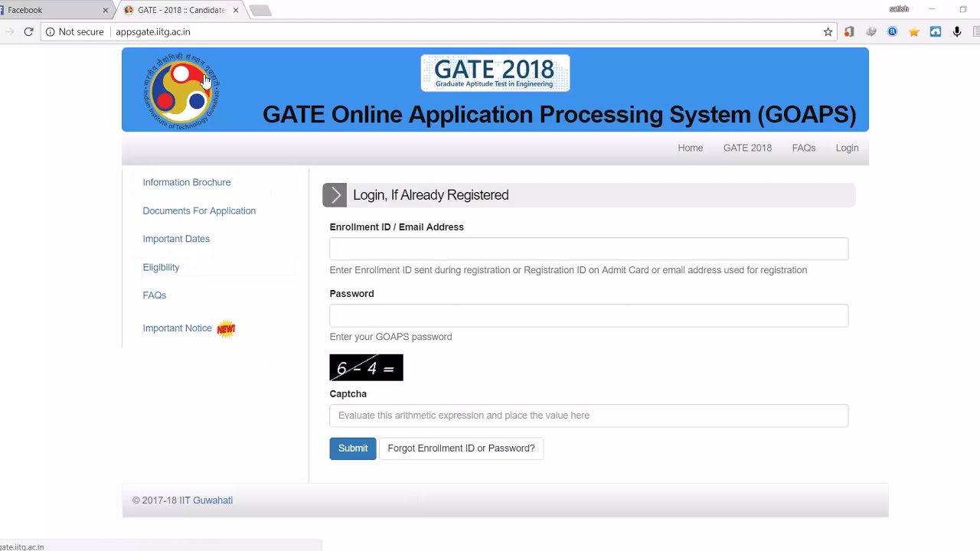Open Login in the navigation bar
980x551 pixels.
coord(847,148)
